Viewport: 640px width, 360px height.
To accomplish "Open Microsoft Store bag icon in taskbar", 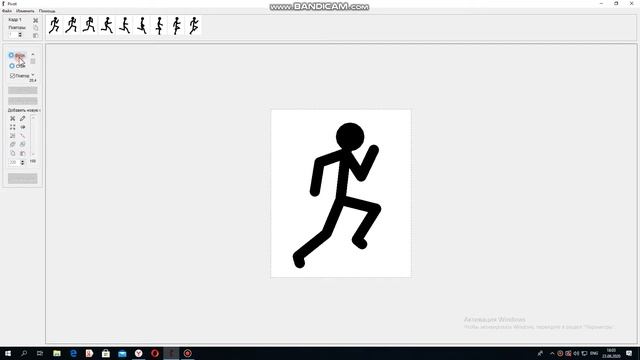I will tap(106, 353).
